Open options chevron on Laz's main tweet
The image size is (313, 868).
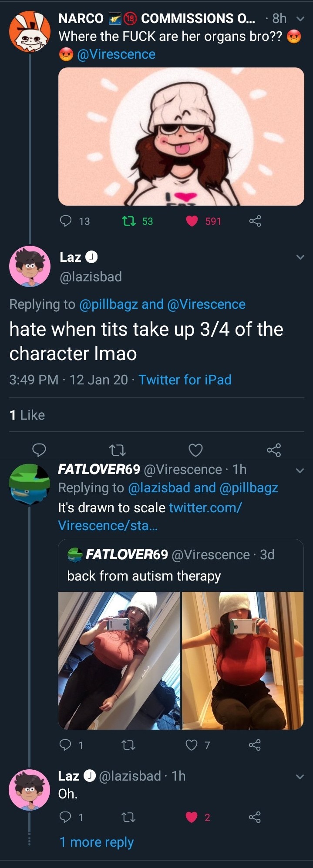[x=300, y=257]
